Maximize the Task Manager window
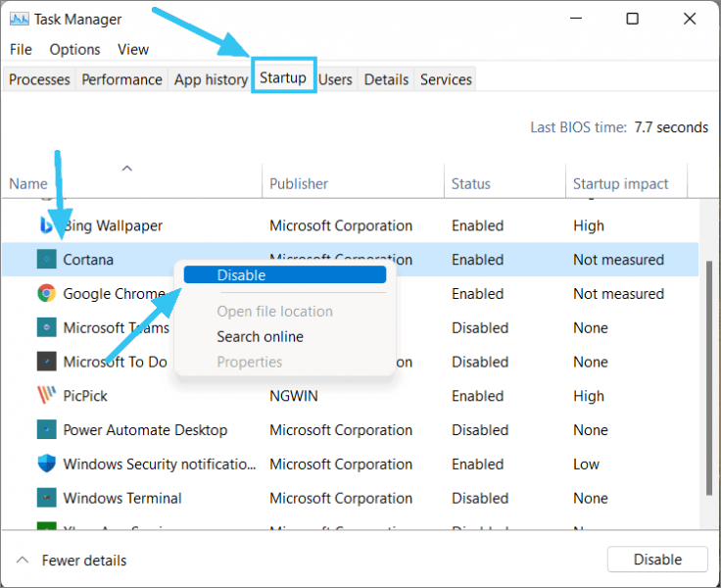 coord(632,19)
